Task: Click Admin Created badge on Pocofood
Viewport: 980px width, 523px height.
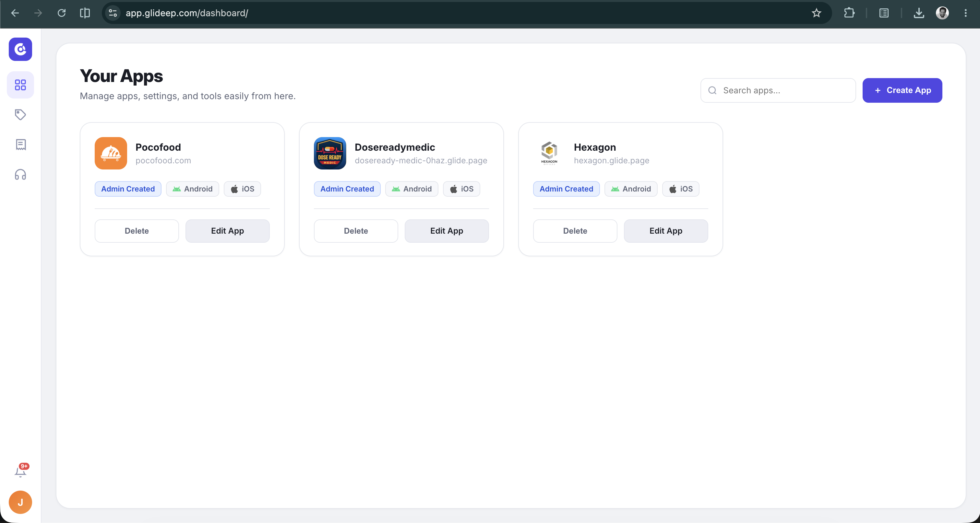Action: click(x=128, y=189)
